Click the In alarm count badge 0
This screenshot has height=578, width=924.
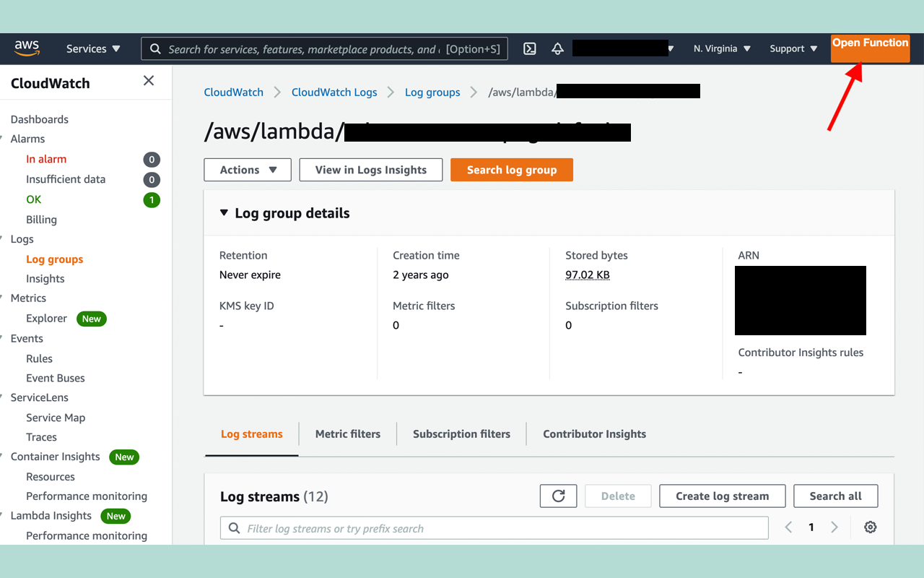(152, 160)
